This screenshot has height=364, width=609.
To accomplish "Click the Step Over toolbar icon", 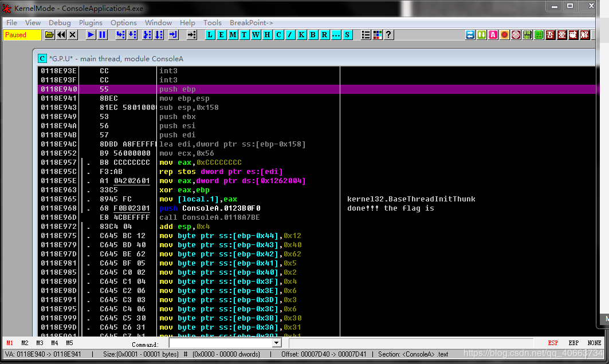I will click(x=132, y=35).
